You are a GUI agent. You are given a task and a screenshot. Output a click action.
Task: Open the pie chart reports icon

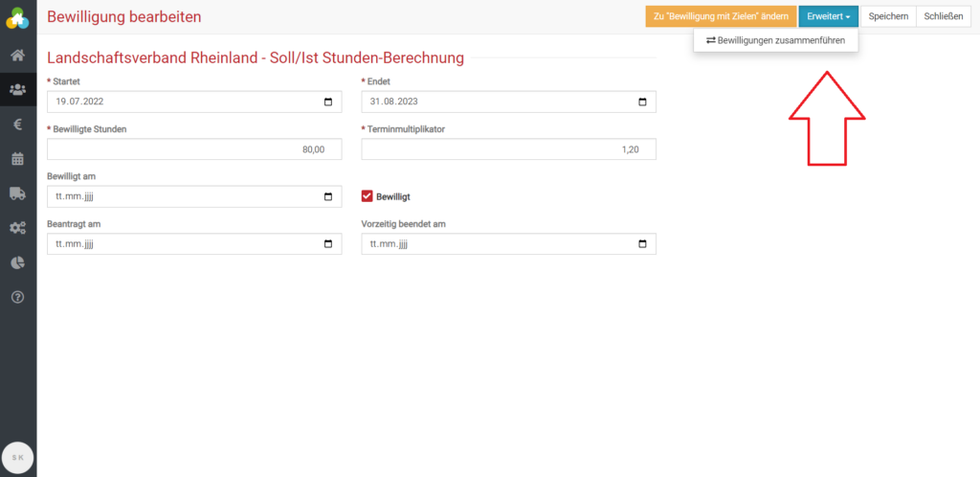[17, 262]
